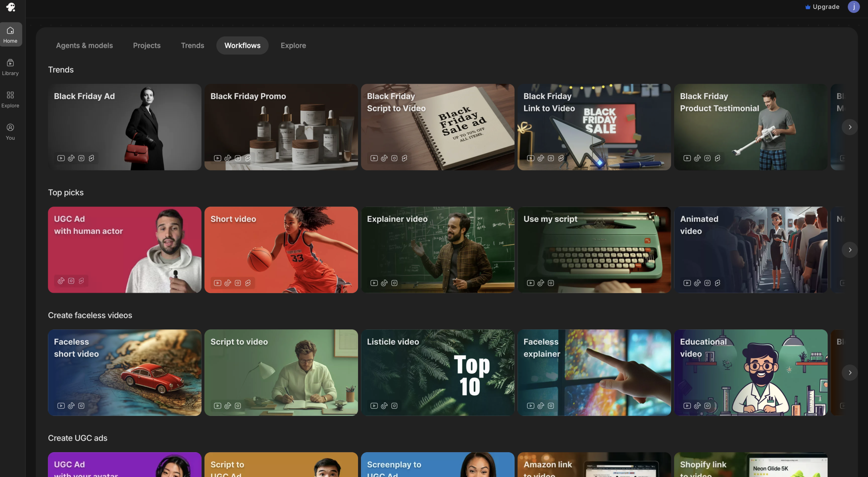Click the YouTube icon on Use my script card
This screenshot has width=868, height=477.
[x=531, y=283]
